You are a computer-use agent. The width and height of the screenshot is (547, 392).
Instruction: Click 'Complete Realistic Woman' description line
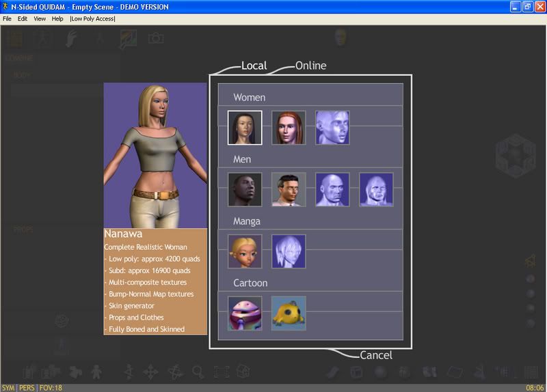click(146, 247)
